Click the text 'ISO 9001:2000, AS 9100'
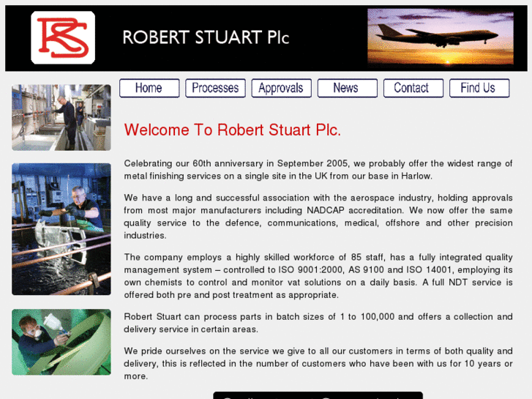 [x=331, y=270]
